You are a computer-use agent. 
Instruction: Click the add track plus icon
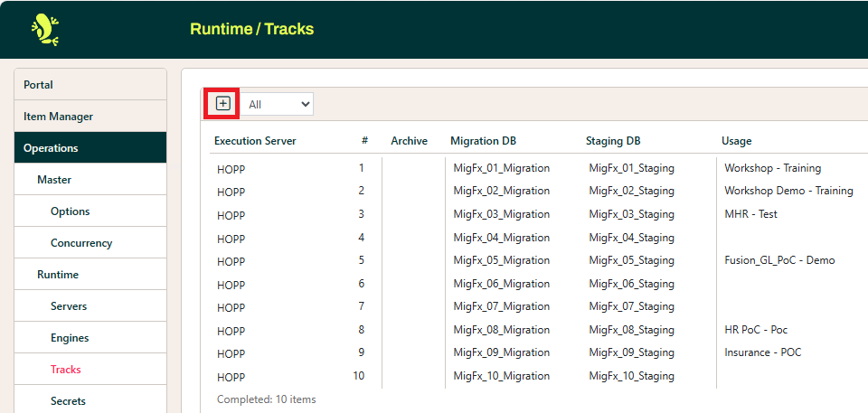click(x=222, y=104)
